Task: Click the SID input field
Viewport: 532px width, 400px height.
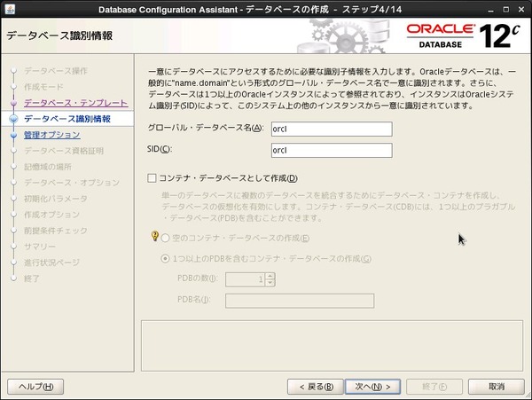Action: point(332,150)
